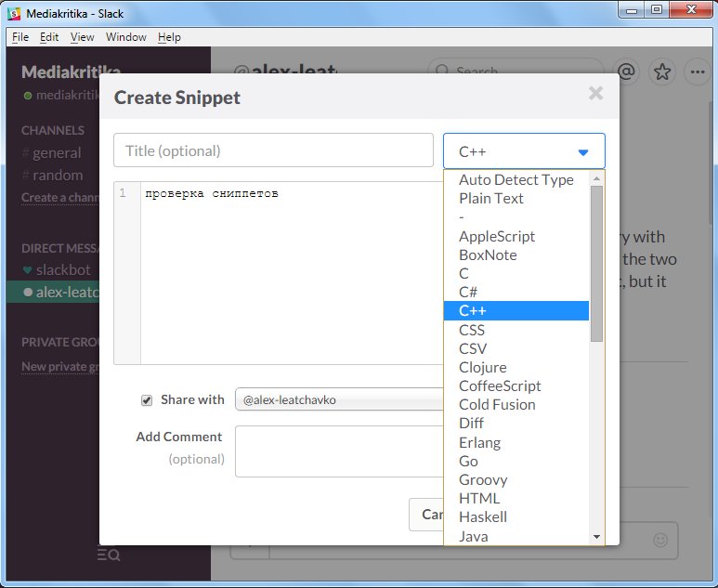
Task: Pick Java from the list
Action: coord(516,536)
